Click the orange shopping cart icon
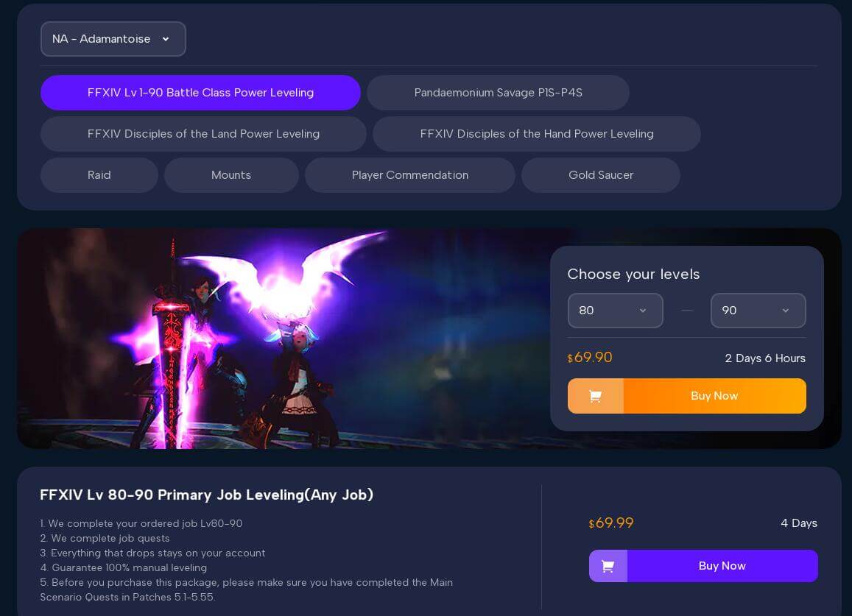This screenshot has width=852, height=616. (595, 396)
